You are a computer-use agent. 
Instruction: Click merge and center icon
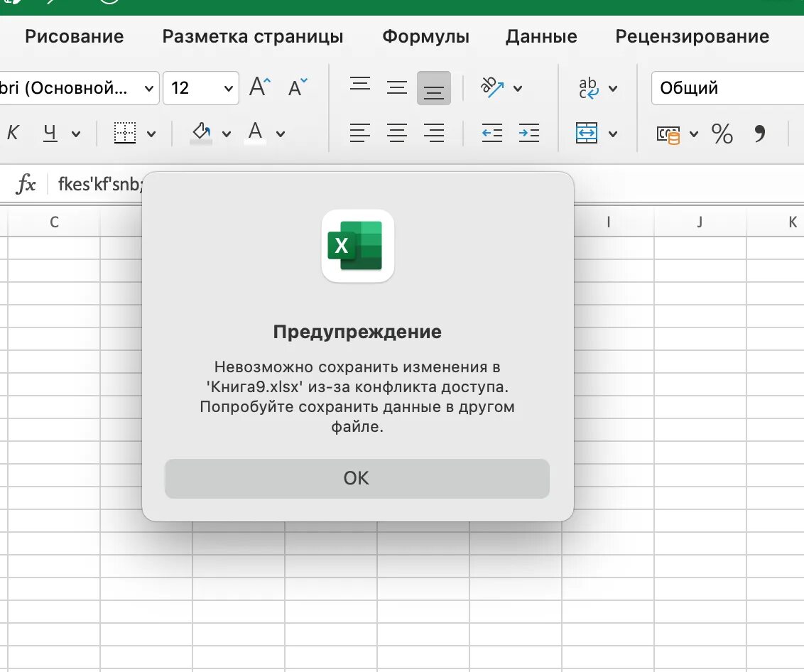[x=587, y=133]
